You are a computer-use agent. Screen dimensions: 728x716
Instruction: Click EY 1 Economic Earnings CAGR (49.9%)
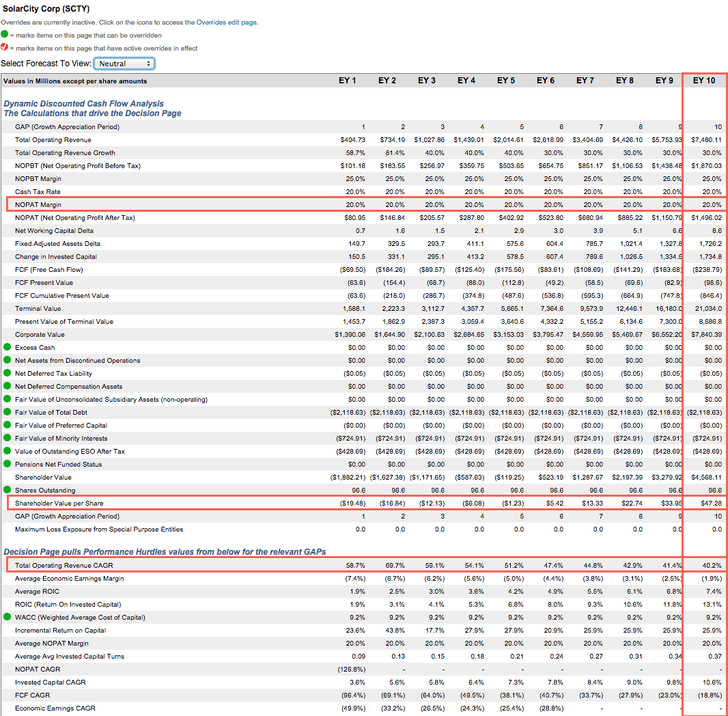click(352, 708)
